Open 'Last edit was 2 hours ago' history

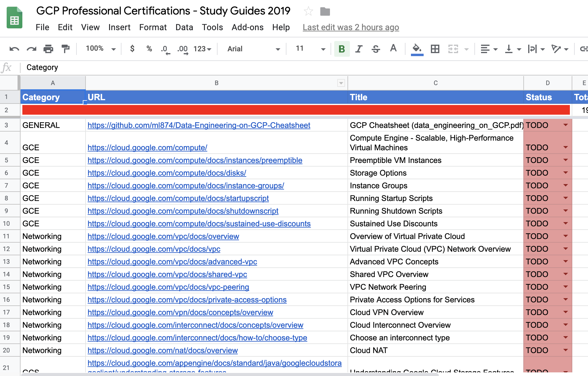(351, 27)
